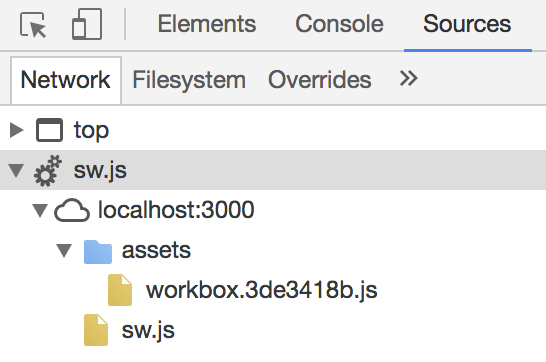Click the localhost:3000 cloud icon
Image resolution: width=546 pixels, height=362 pixels.
(x=72, y=210)
